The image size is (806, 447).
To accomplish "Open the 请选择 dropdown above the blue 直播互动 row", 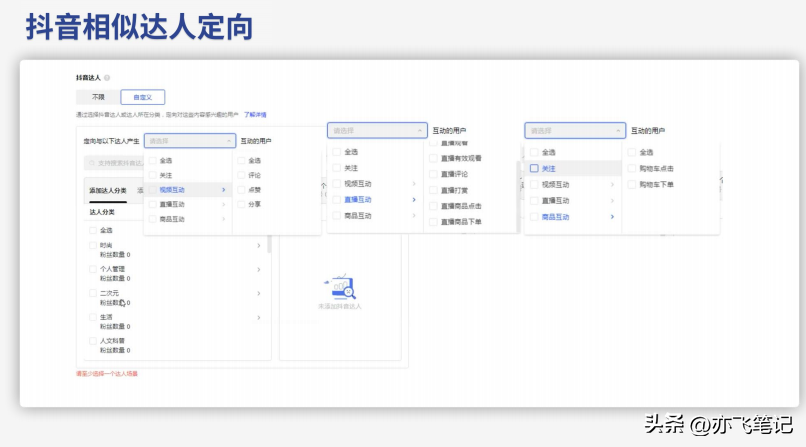I will coord(377,131).
